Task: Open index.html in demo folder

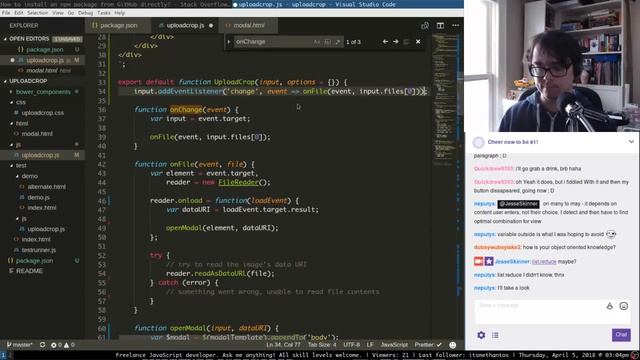Action: point(42,208)
